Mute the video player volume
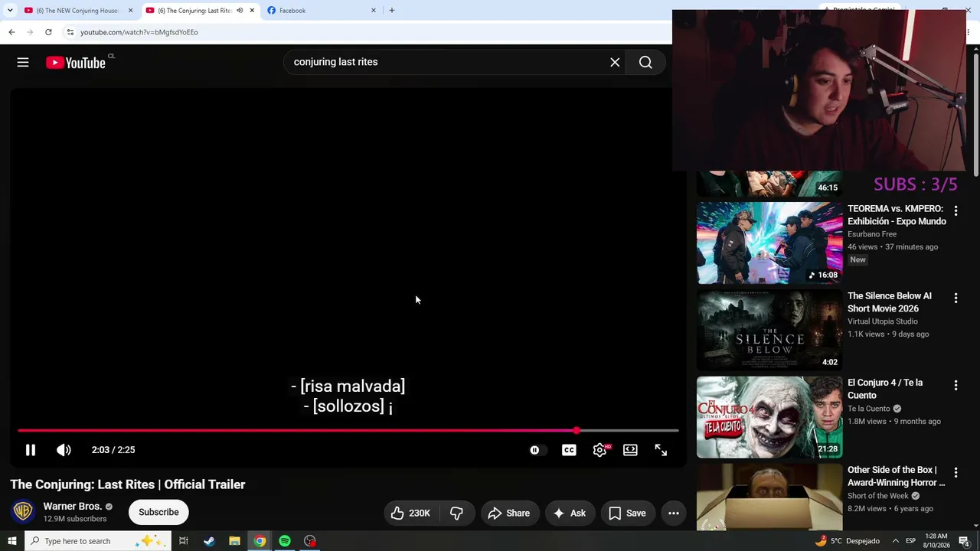980x551 pixels. (x=64, y=450)
